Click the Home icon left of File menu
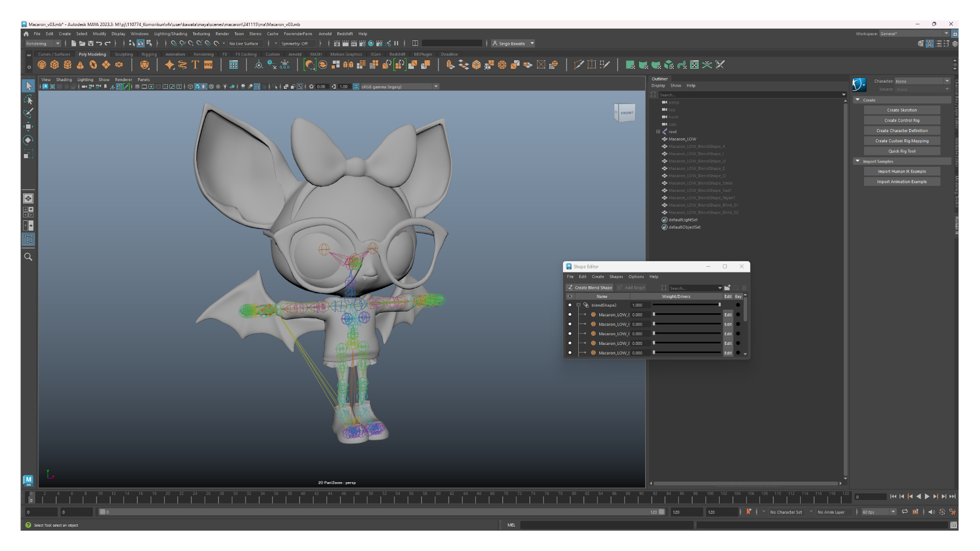Screen dimensions: 980x551 pos(26,34)
